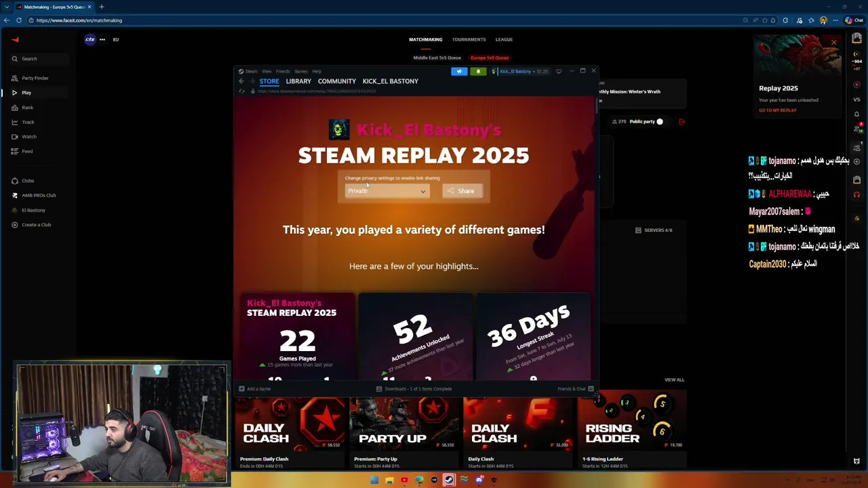The image size is (868, 488).
Task: Open Steam from Windows taskbar
Action: (449, 480)
